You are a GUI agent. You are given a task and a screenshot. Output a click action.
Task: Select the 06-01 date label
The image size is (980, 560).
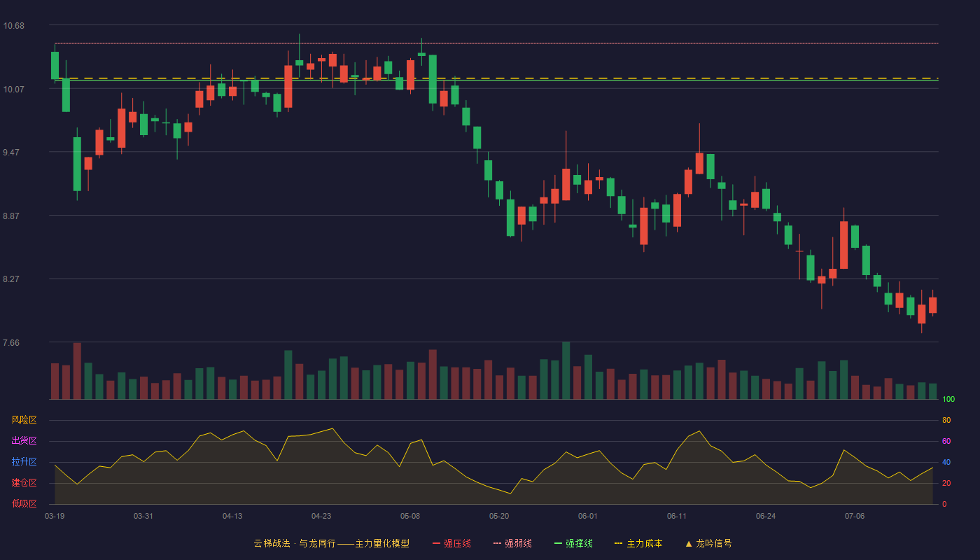[x=588, y=516]
